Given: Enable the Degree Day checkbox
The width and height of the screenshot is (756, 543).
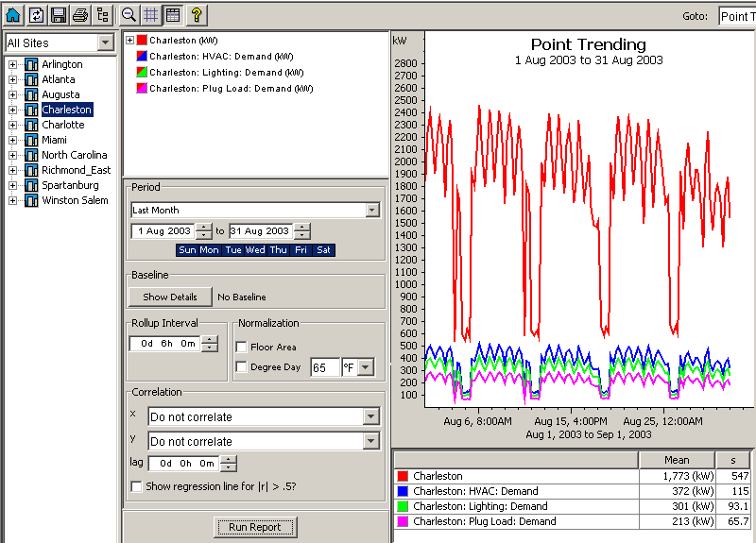Looking at the screenshot, I should click(242, 367).
